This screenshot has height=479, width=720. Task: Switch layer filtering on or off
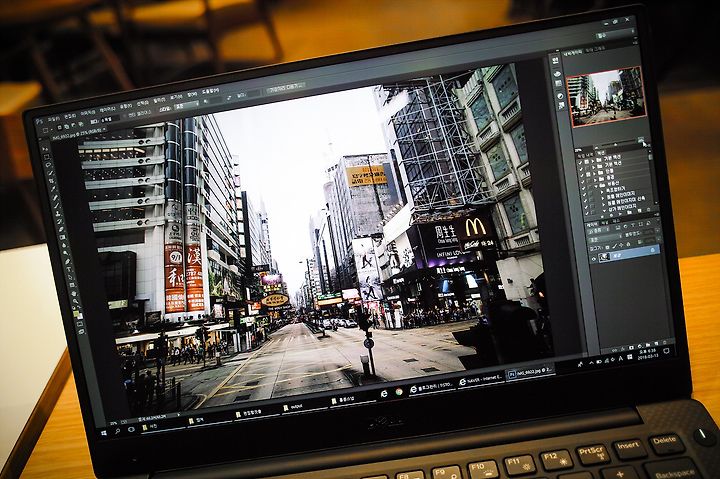tap(658, 220)
